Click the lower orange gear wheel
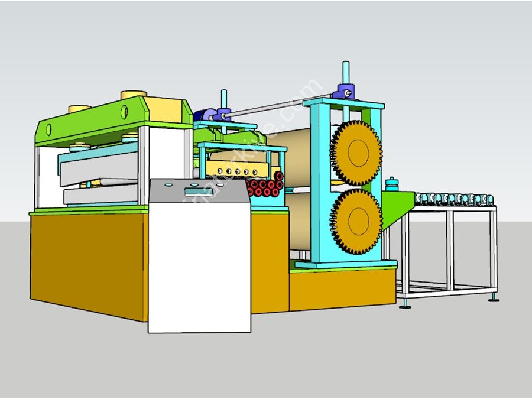 (x=356, y=221)
